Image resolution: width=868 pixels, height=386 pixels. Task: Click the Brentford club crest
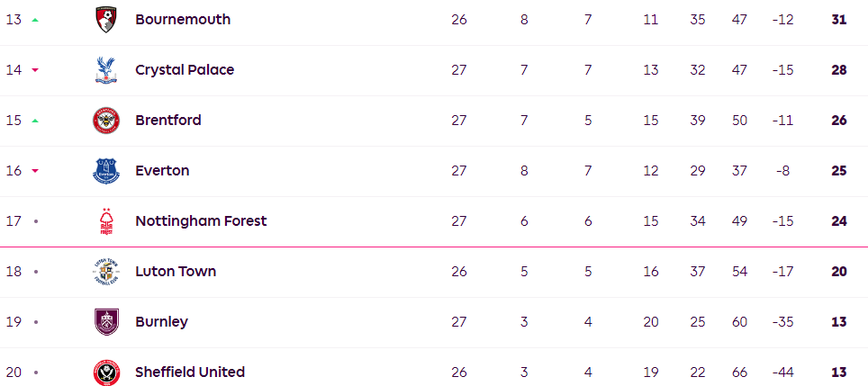pos(106,121)
